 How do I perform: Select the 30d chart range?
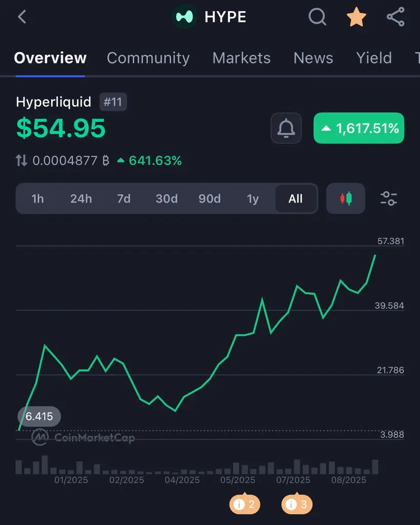point(166,198)
